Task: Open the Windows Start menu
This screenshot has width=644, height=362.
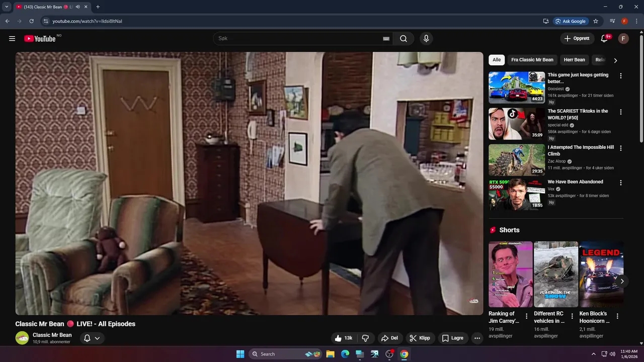Action: [x=240, y=354]
